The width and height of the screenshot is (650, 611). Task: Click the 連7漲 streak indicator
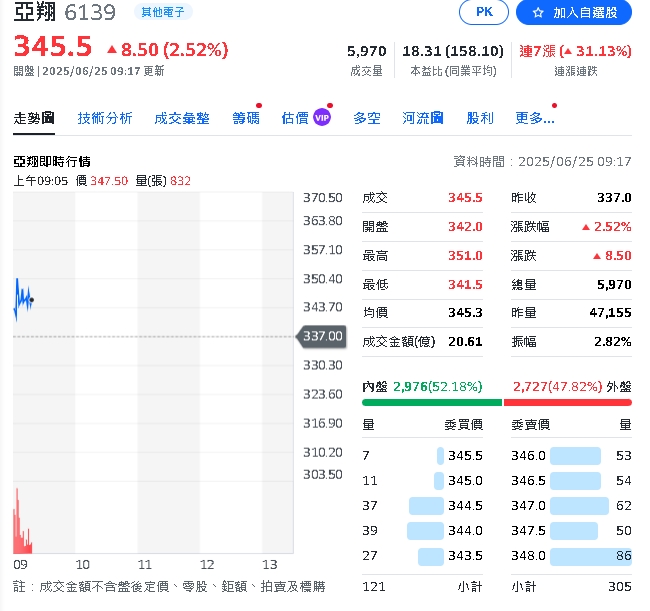tap(575, 51)
